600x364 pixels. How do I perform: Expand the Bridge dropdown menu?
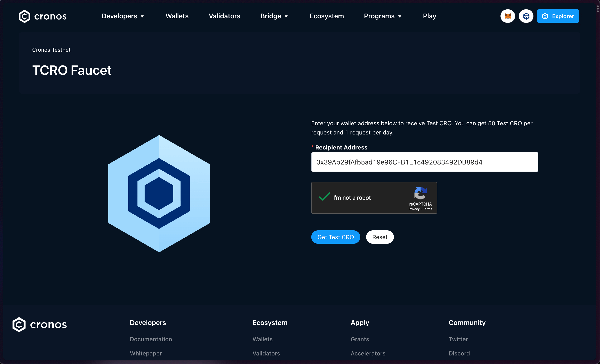pyautogui.click(x=274, y=16)
